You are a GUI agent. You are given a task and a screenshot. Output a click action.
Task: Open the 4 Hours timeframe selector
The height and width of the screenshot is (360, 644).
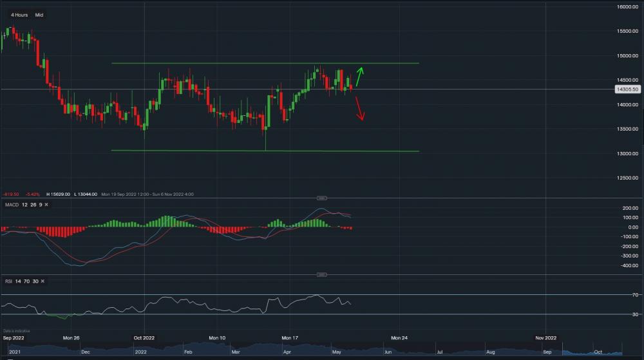tap(19, 15)
